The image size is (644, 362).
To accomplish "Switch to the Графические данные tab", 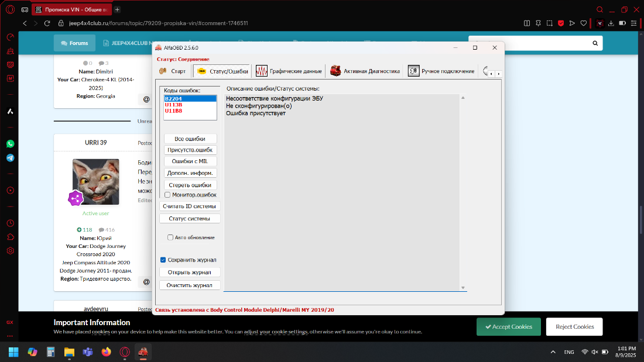I will 289,71.
